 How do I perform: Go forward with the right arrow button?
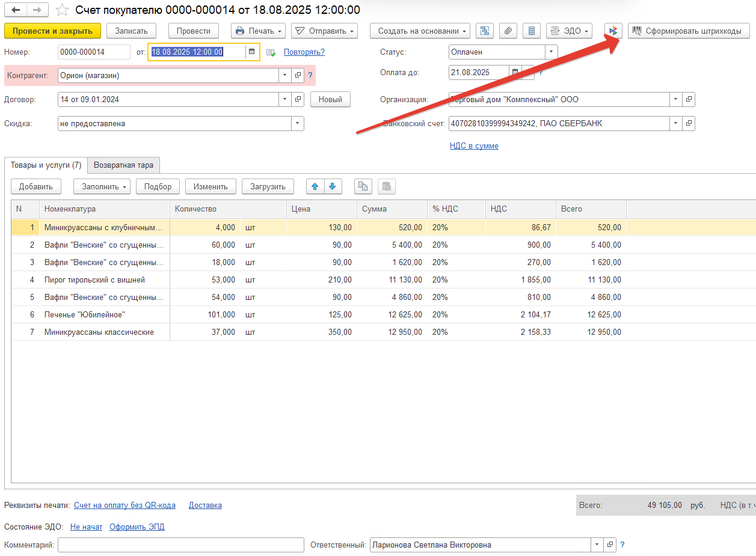(x=37, y=10)
